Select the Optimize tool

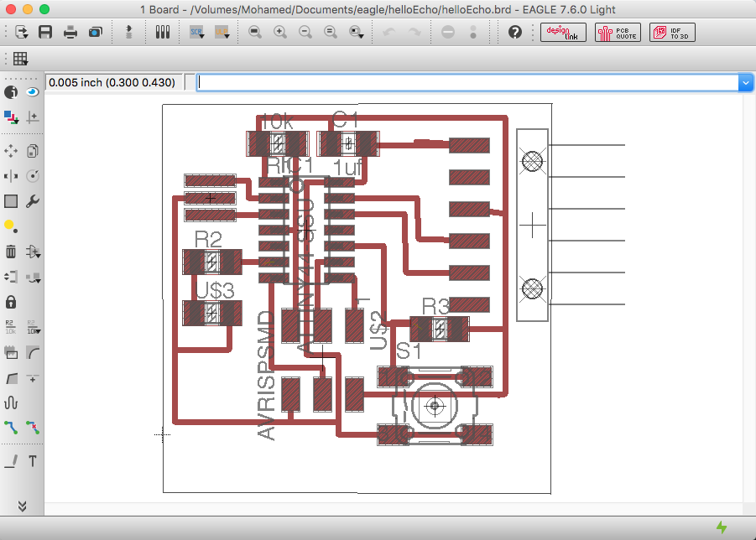click(x=32, y=378)
